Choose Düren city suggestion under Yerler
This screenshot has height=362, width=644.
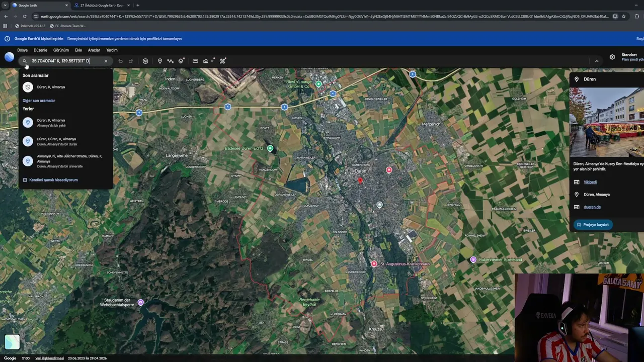65,123
